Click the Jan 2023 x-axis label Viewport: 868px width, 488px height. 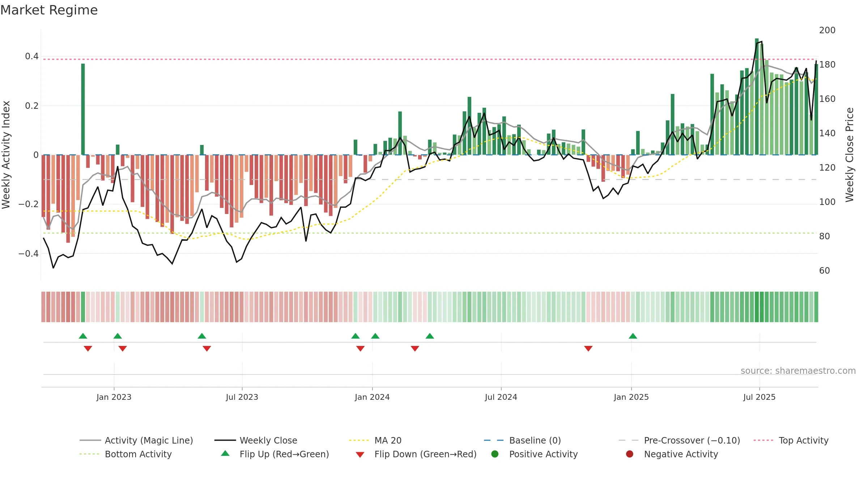click(x=114, y=397)
